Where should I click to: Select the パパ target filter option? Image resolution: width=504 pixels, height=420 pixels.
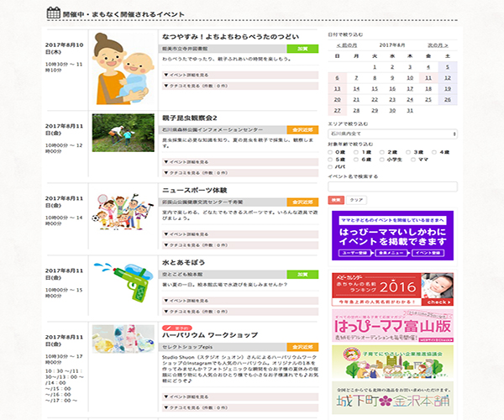[x=330, y=166]
